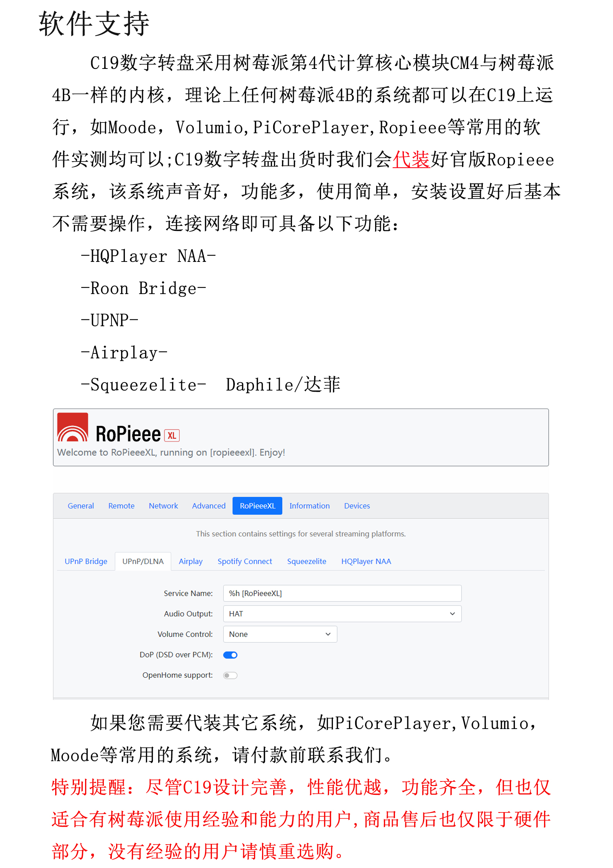Open the Airplay sub-tab
The height and width of the screenshot is (868, 613).
[191, 561]
